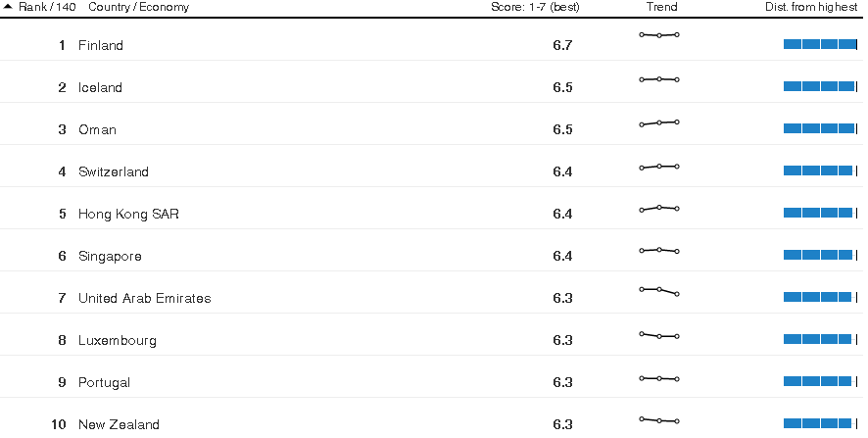
Task: Click New Zealand's blue distance bar
Action: point(818,423)
